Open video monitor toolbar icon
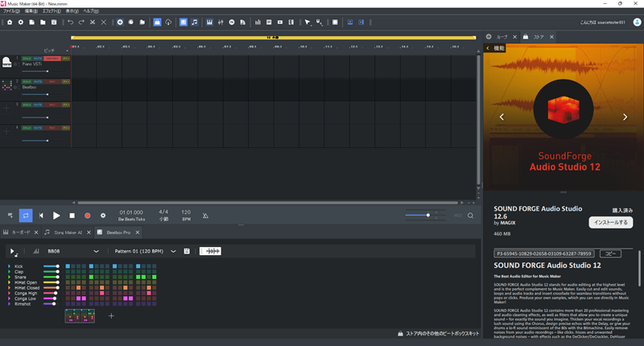This screenshot has height=346, width=644. 280,23
